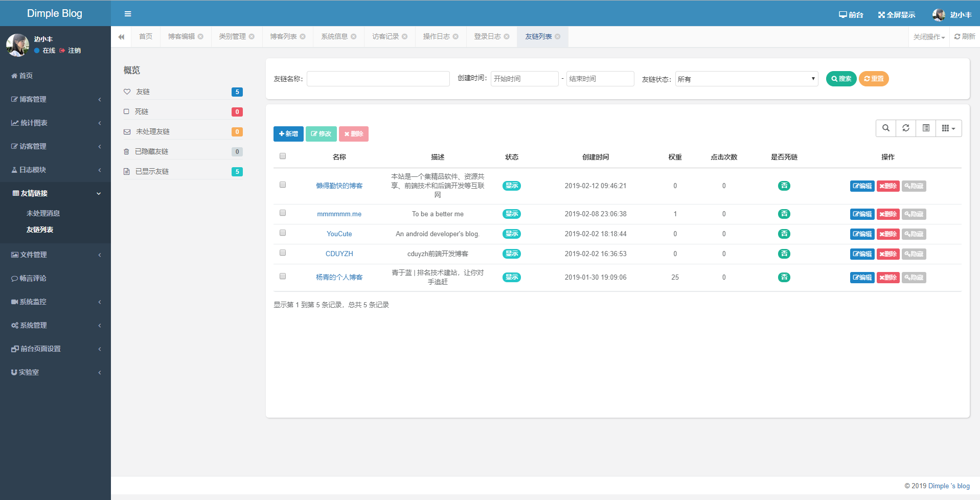Click 刷新 refresh in the tab bar
Screen dimensions: 980x500
[965, 37]
